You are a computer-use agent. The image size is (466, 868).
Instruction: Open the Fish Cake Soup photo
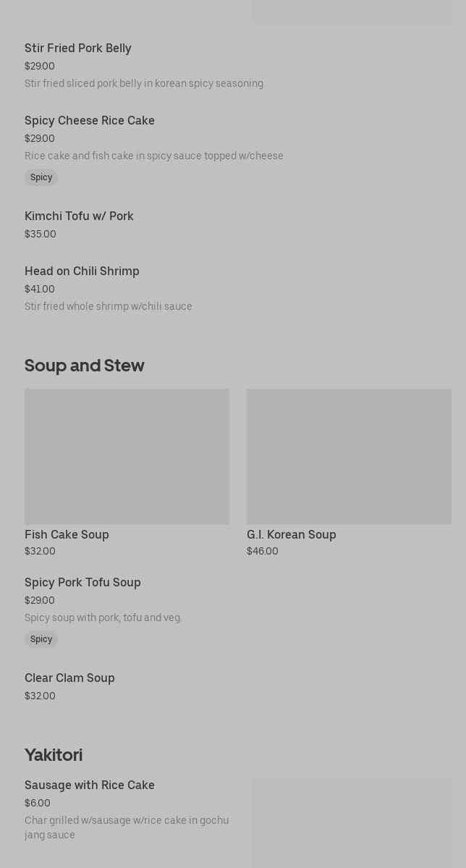pos(127,456)
